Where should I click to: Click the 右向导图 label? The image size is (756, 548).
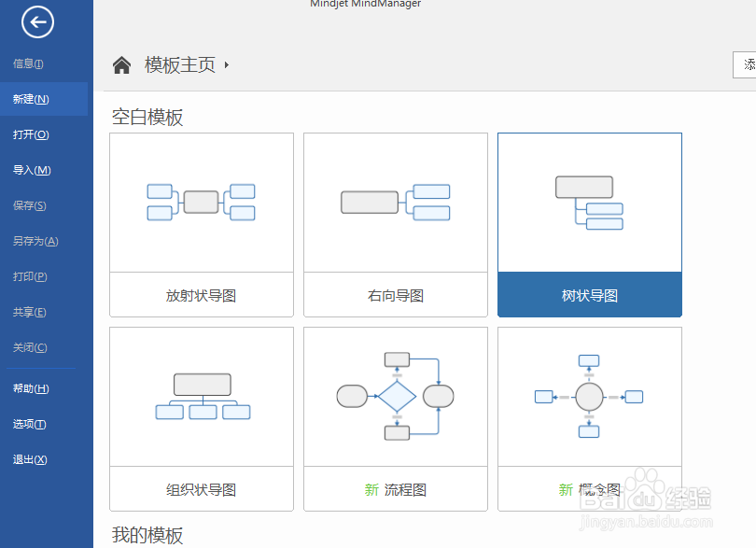click(x=396, y=295)
